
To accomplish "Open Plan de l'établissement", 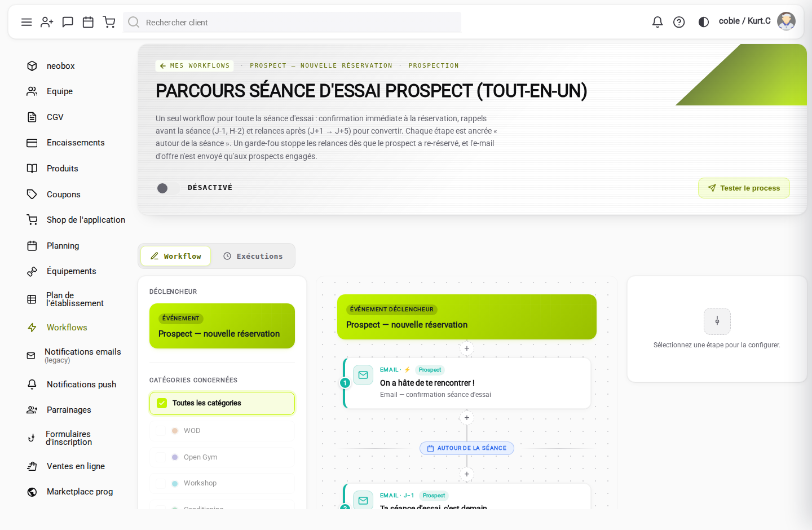I will click(x=75, y=299).
